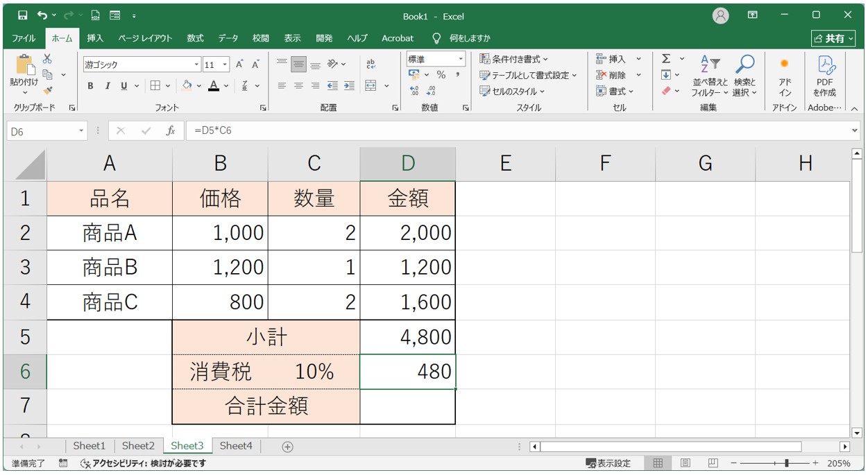
Task: Increase the cell indent
Action: (x=349, y=86)
